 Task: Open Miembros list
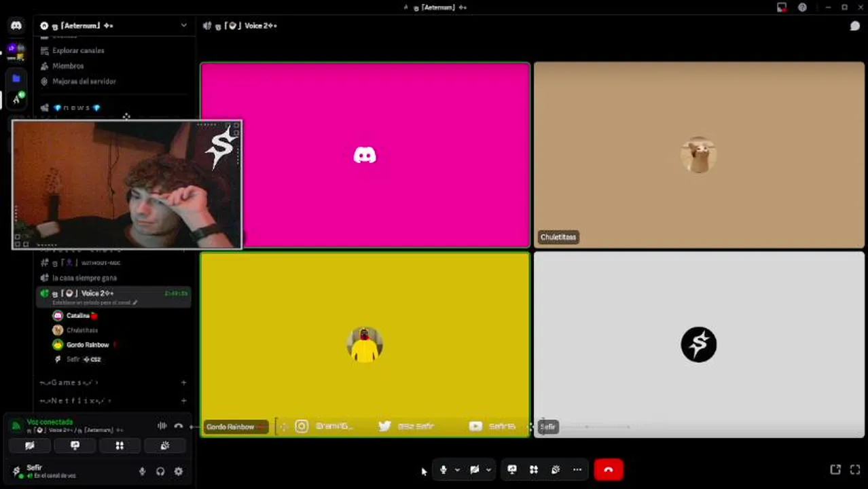click(68, 66)
